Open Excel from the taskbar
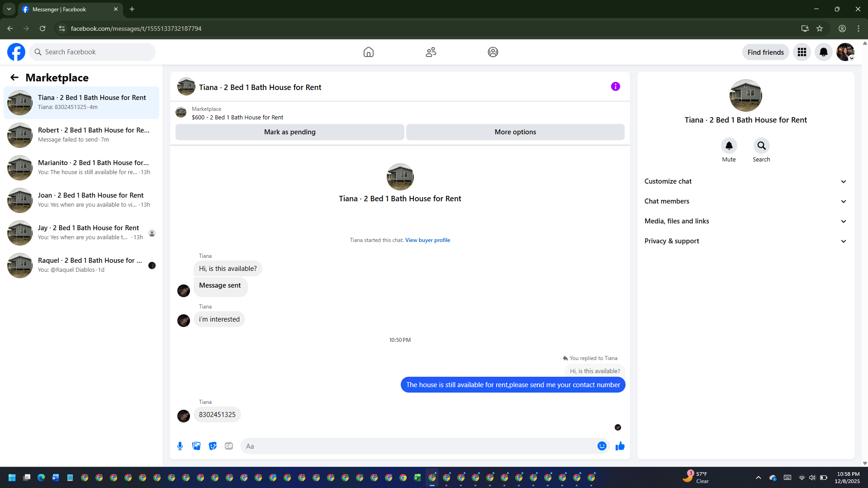This screenshot has width=868, height=488. click(417, 478)
